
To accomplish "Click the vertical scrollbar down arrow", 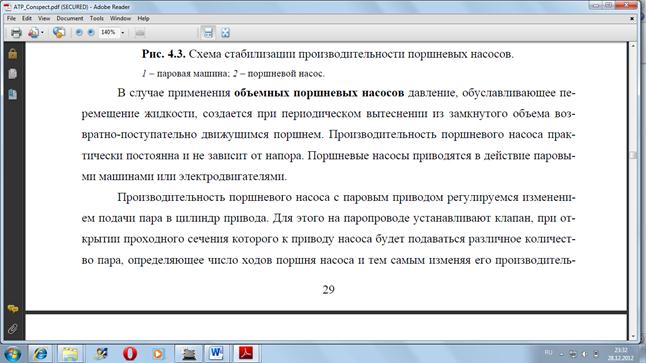I will click(x=633, y=337).
